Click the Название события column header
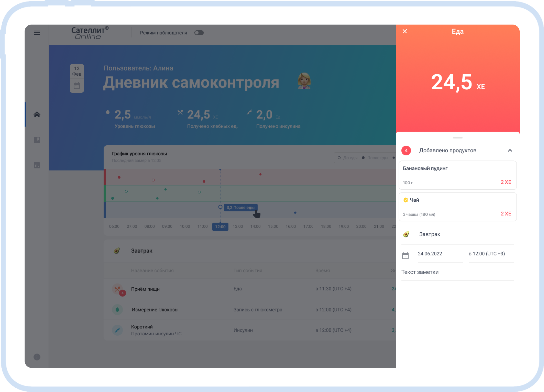Image resolution: width=544 pixels, height=392 pixels. (152, 271)
